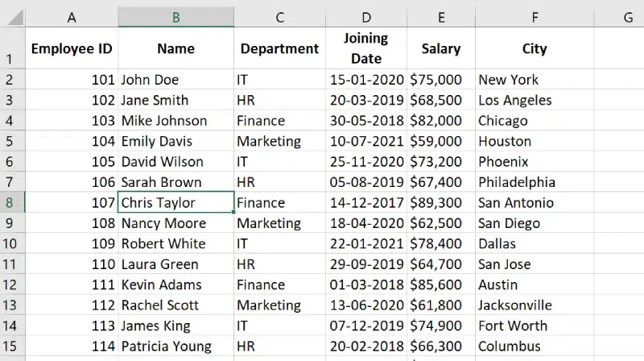Image resolution: width=644 pixels, height=361 pixels.
Task: Select employee ID 110 cell
Action: pyautogui.click(x=72, y=264)
